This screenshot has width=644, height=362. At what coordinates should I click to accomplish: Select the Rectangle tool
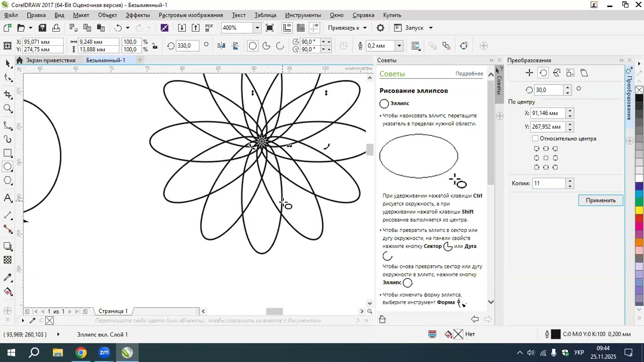8,153
